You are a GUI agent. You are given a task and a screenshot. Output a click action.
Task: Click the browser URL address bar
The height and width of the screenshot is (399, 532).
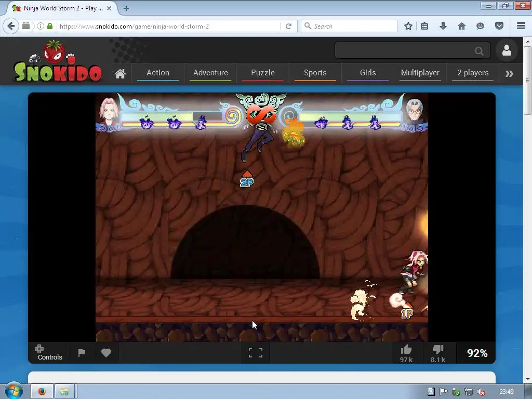168,26
